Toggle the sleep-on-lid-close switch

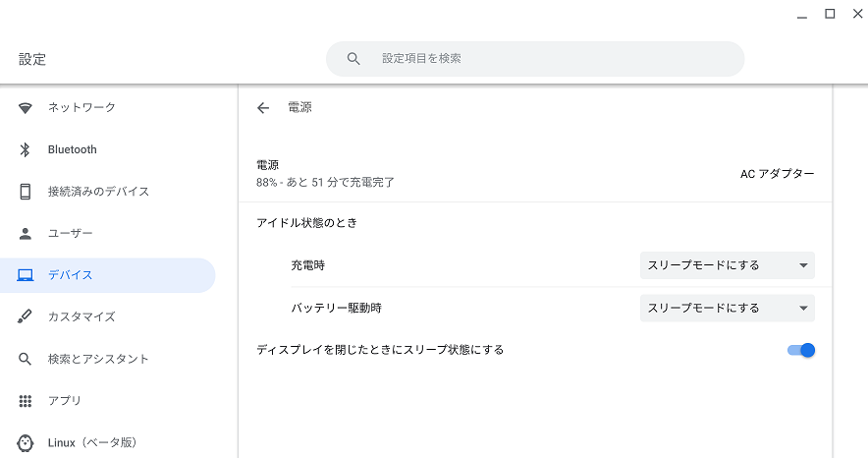[x=801, y=350]
